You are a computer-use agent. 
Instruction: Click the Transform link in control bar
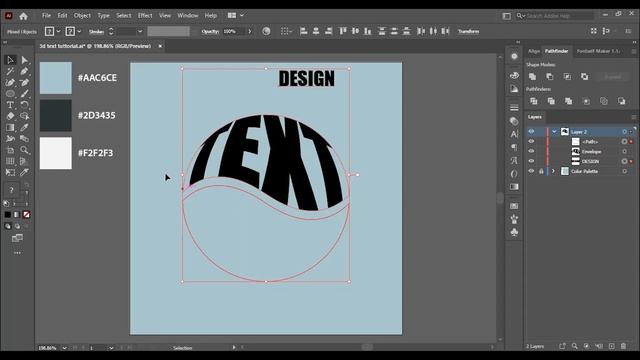[469, 31]
